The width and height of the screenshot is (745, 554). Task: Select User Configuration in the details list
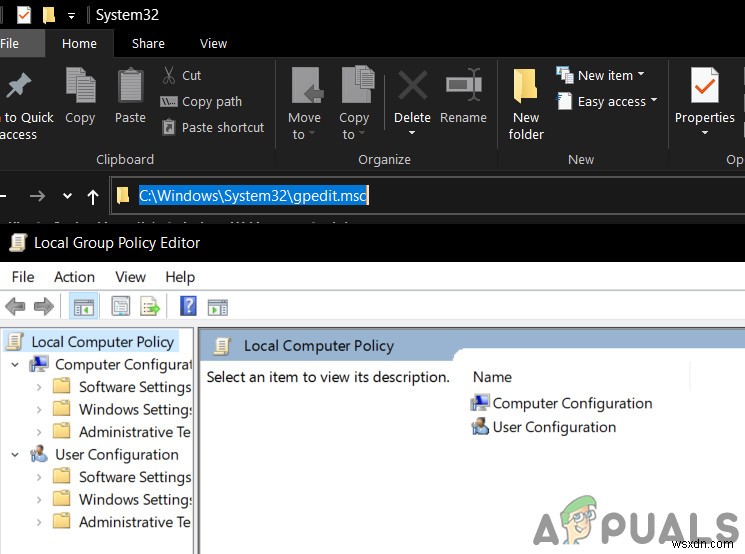click(x=544, y=427)
